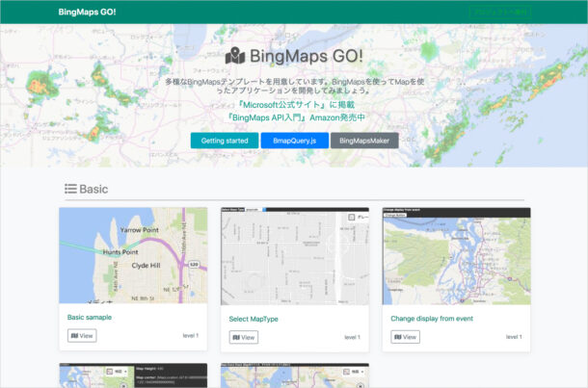This screenshot has height=388, width=588.
Task: Click the outlined green button in top navbar
Action: click(500, 12)
